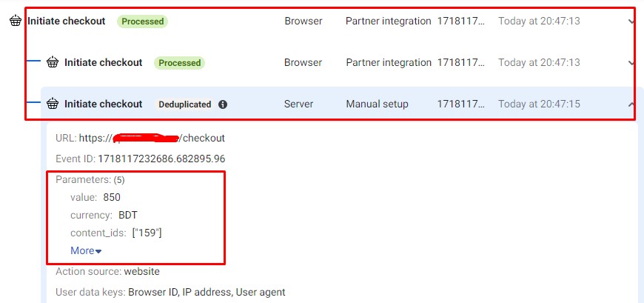Click the Deduplicated status badge
The height and width of the screenshot is (303, 644).
coord(184,104)
